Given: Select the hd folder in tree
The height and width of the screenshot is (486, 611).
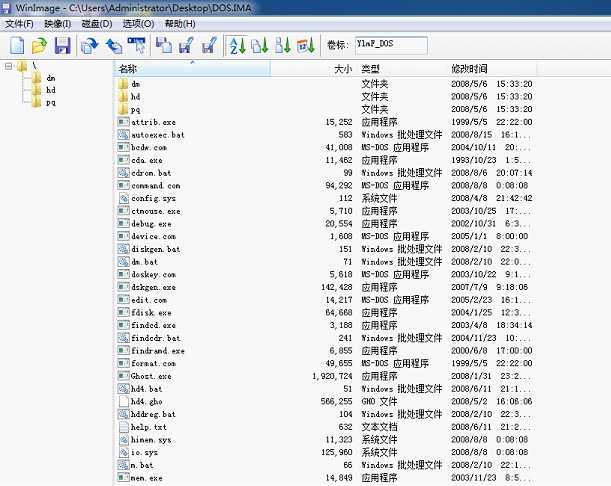Looking at the screenshot, I should coord(51,90).
